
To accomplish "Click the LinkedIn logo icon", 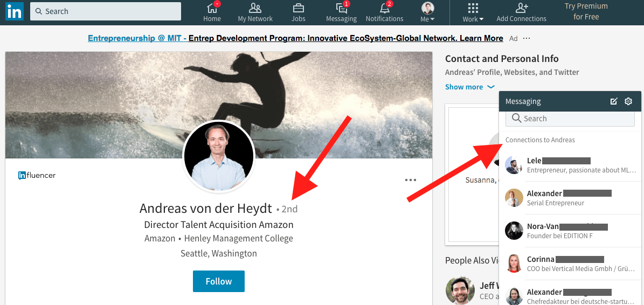I will 14,11.
